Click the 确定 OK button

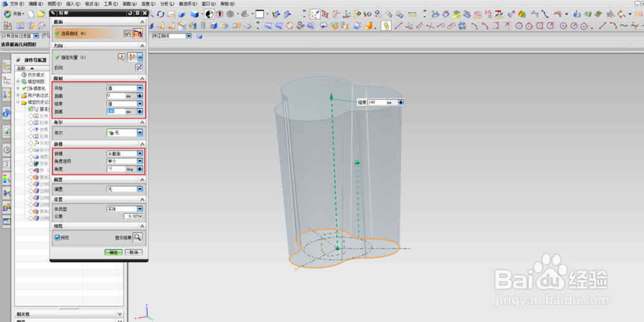pyautogui.click(x=113, y=252)
